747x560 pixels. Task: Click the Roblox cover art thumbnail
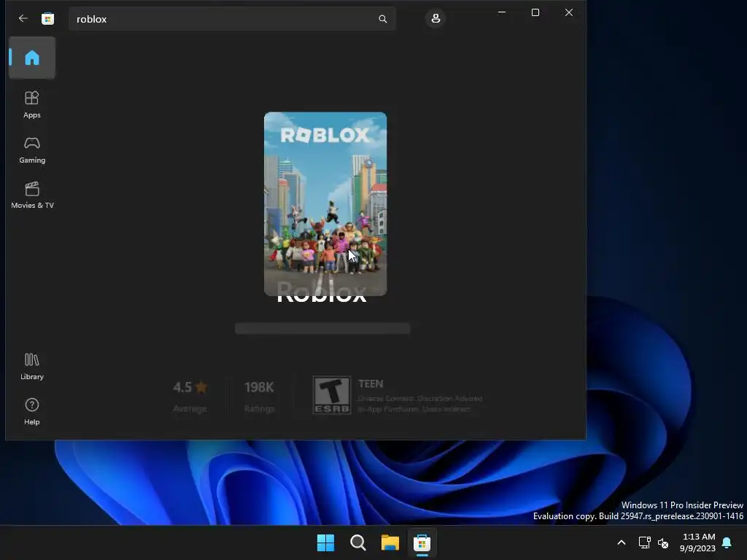click(x=325, y=204)
